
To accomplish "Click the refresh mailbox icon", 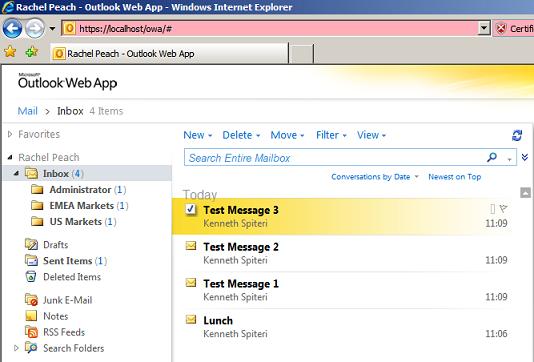I will (x=517, y=135).
